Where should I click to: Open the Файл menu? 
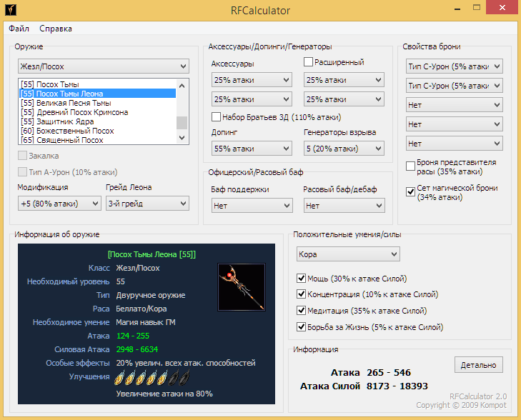click(19, 29)
